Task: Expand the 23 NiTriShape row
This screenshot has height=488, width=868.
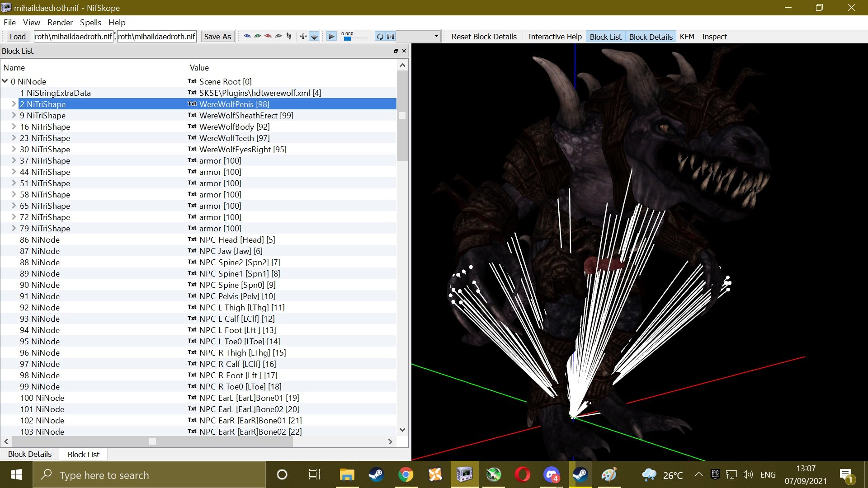Action: pos(14,138)
